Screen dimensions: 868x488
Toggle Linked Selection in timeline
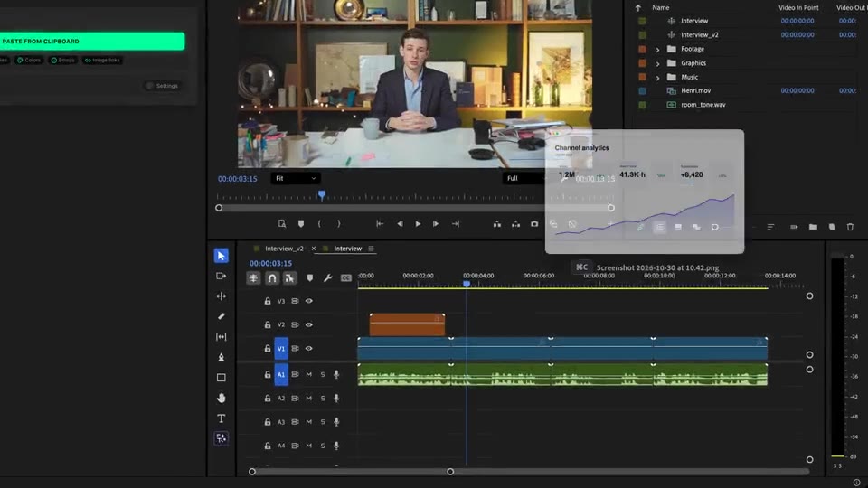(289, 278)
